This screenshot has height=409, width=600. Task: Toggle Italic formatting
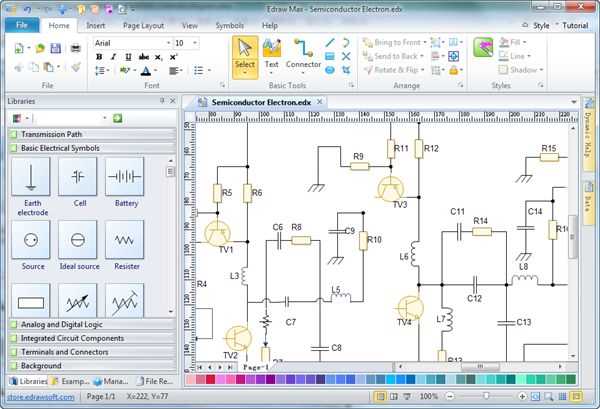[114, 57]
